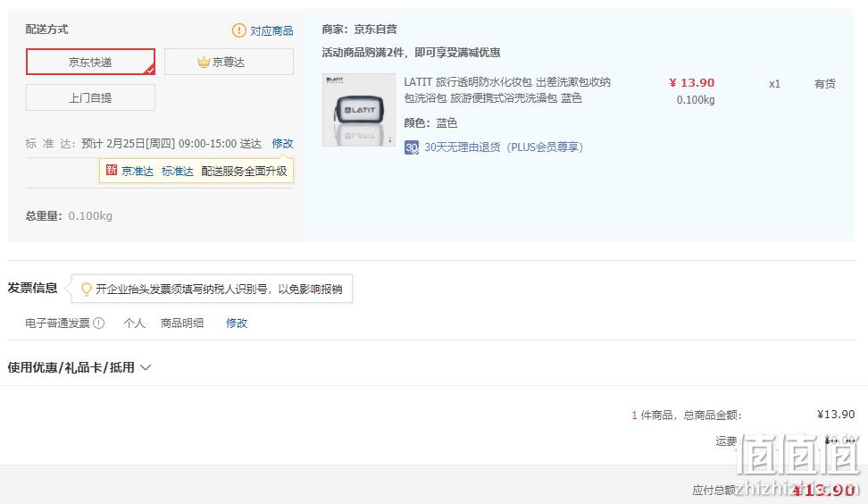Viewport: 868px width, 504px height.
Task: Click 总商品金额 ¥13.90 value
Action: click(836, 415)
